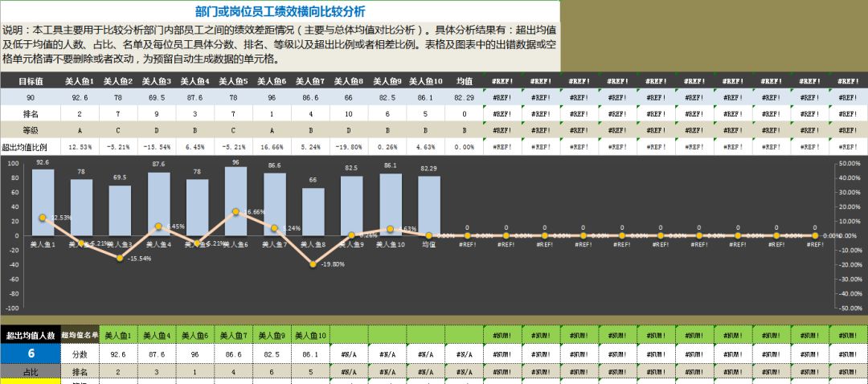This screenshot has width=868, height=384.
Task: Click the 美人鱼5 header in top table
Action: click(234, 81)
